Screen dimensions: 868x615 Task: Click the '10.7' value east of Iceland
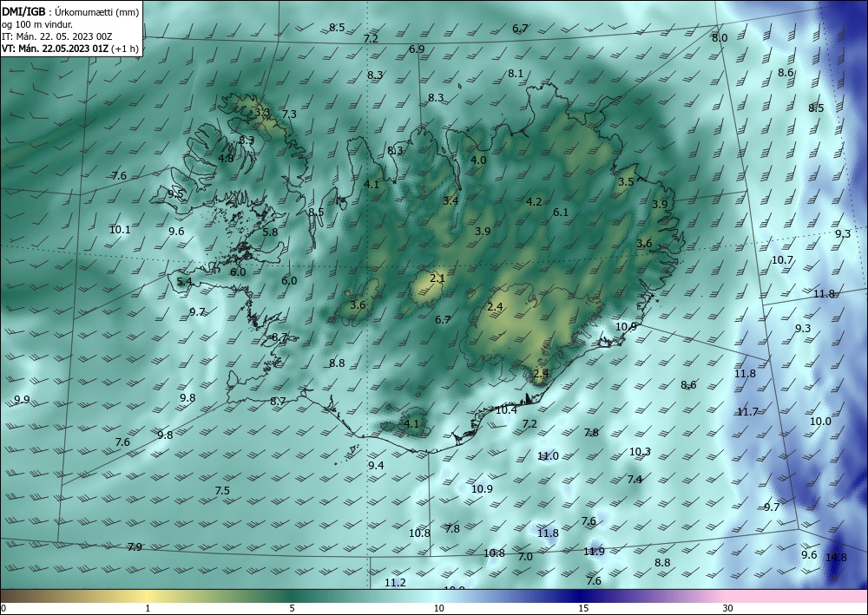[x=782, y=260]
